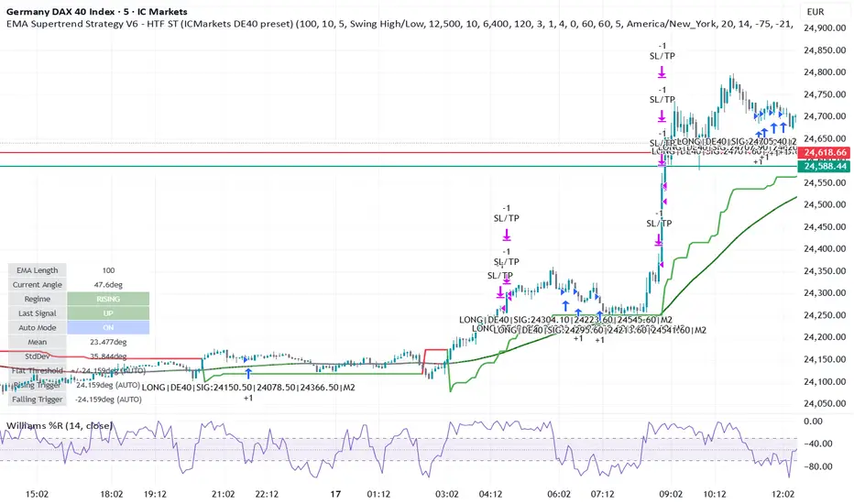Image resolution: width=854 pixels, height=504 pixels.
Task: Click the Current Angle table cell
Action: (x=37, y=284)
